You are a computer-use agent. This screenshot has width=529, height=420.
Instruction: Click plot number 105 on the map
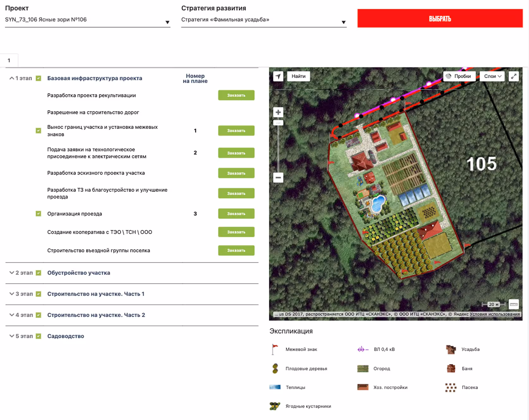click(482, 164)
